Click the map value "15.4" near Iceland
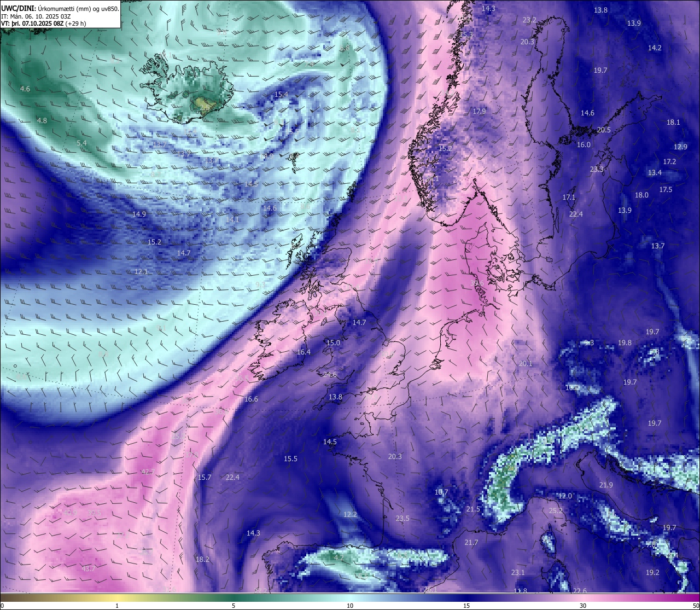 tap(281, 95)
